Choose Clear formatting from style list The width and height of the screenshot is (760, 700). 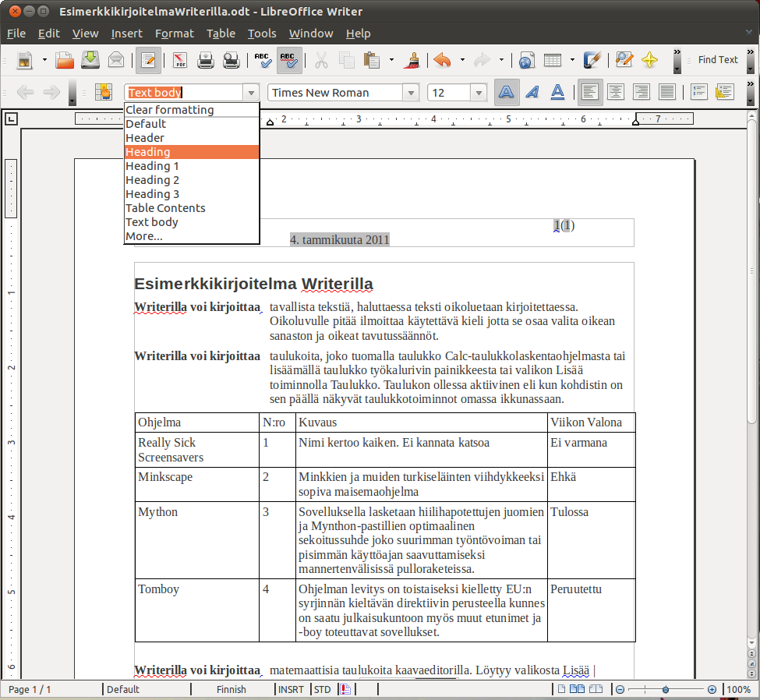click(192, 110)
